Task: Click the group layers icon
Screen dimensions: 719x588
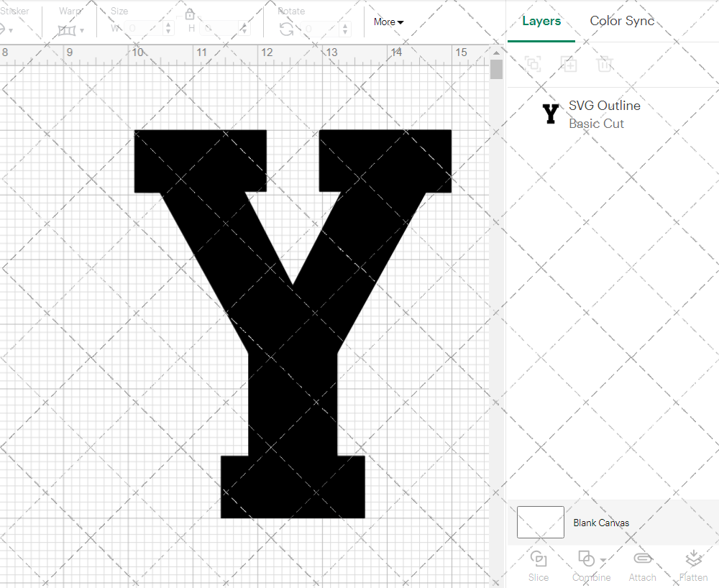Action: [x=533, y=64]
